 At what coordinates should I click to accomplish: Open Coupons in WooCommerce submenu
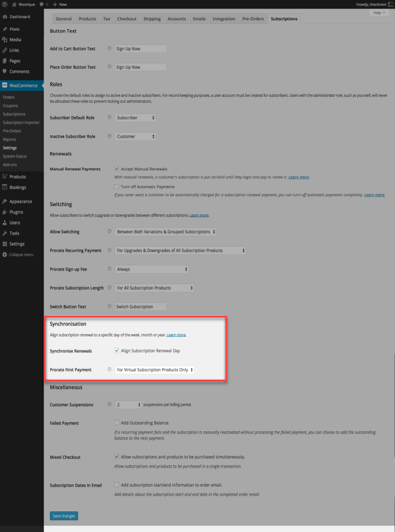(x=11, y=105)
